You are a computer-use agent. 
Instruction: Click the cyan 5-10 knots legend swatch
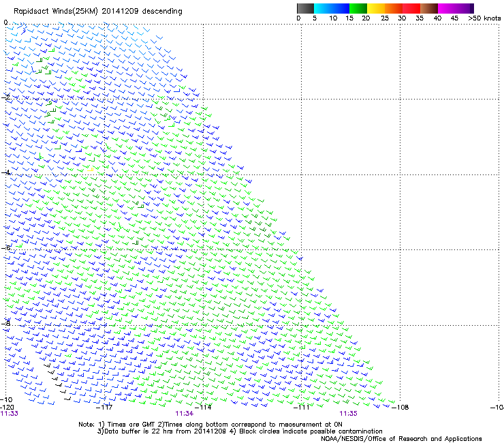pyautogui.click(x=332, y=8)
